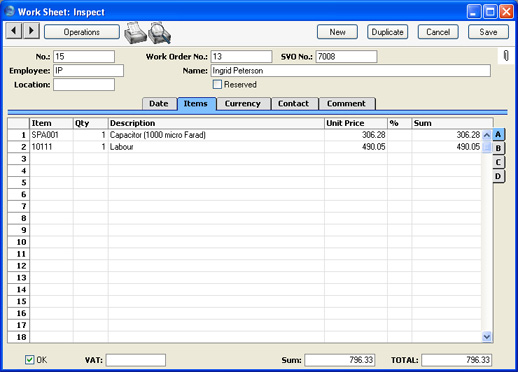Close the Work Sheet window
The width and height of the screenshot is (518, 372).
[506, 12]
